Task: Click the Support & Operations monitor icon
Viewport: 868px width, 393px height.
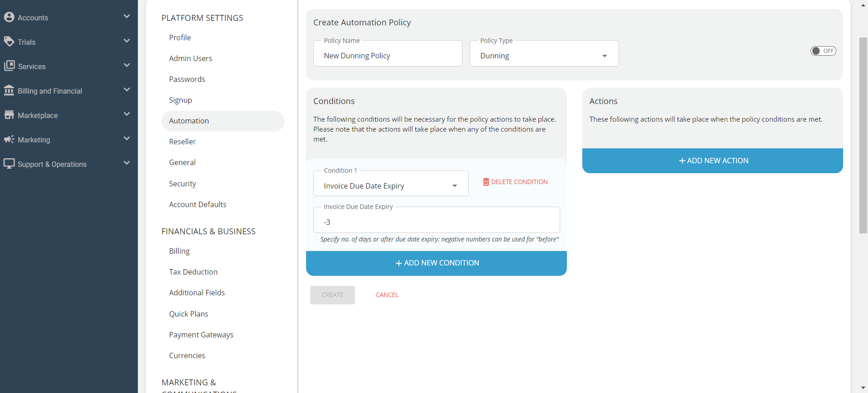Action: 9,164
